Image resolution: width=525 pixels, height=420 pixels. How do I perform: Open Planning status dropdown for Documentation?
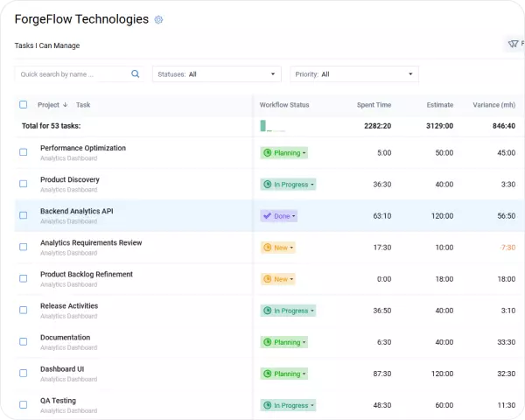pos(283,342)
